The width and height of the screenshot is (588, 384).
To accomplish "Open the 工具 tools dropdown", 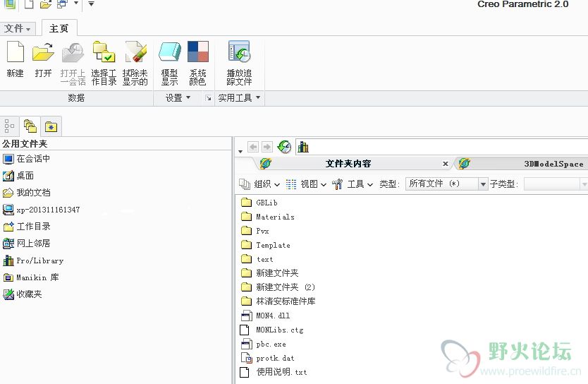I will pyautogui.click(x=353, y=184).
